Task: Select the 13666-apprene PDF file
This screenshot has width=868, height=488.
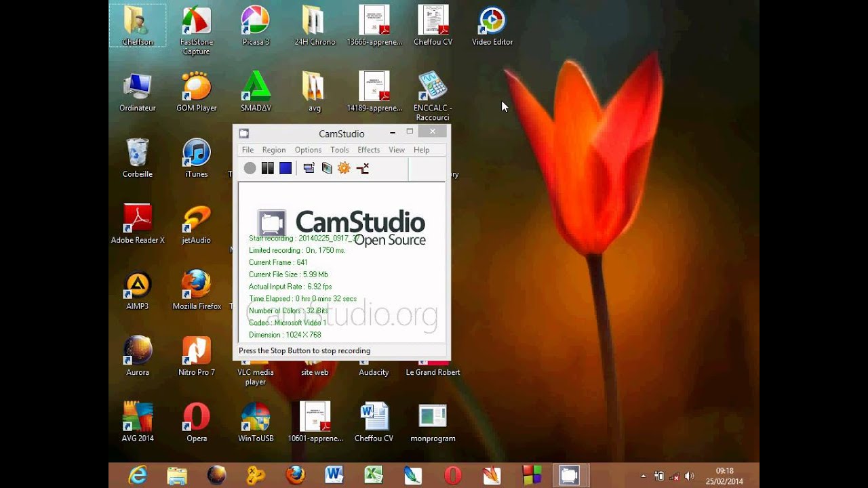Action: [374, 26]
